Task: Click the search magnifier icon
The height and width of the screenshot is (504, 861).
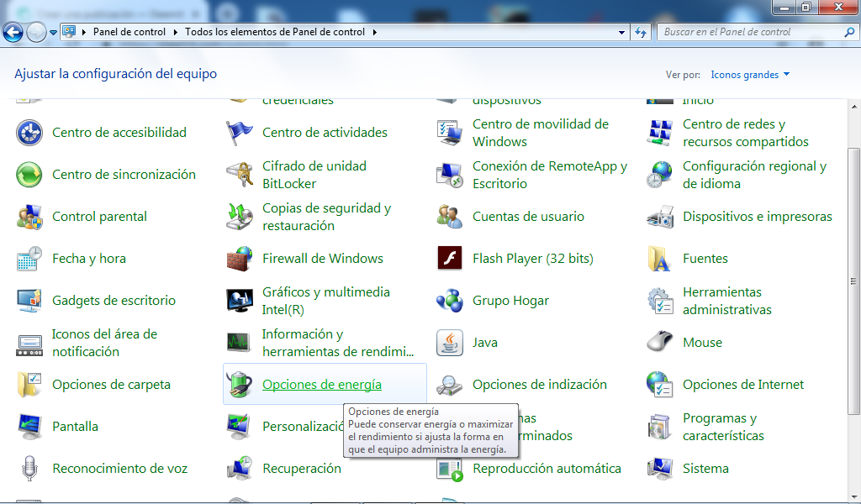Action: click(x=849, y=33)
